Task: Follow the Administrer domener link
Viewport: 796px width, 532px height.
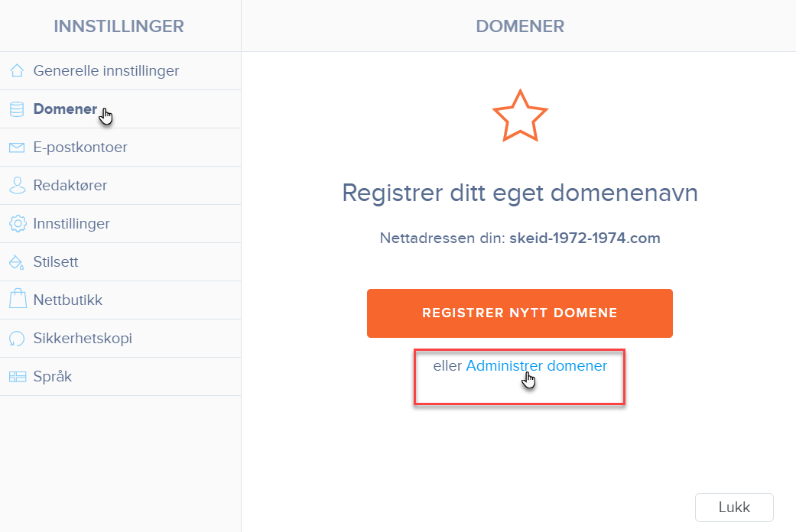Action: [536, 366]
